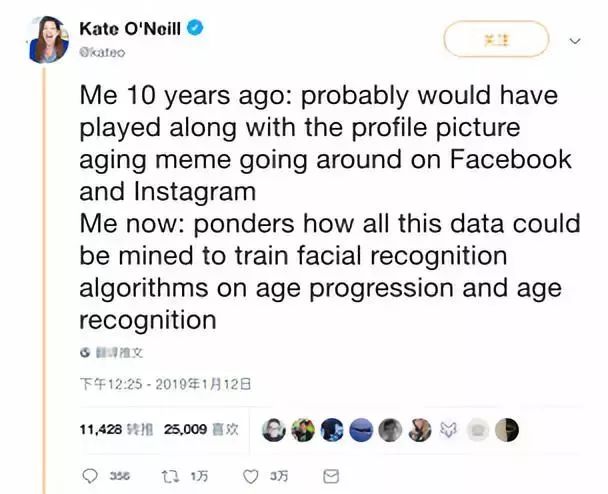
Task: Click the first liker avatar
Action: click(272, 429)
